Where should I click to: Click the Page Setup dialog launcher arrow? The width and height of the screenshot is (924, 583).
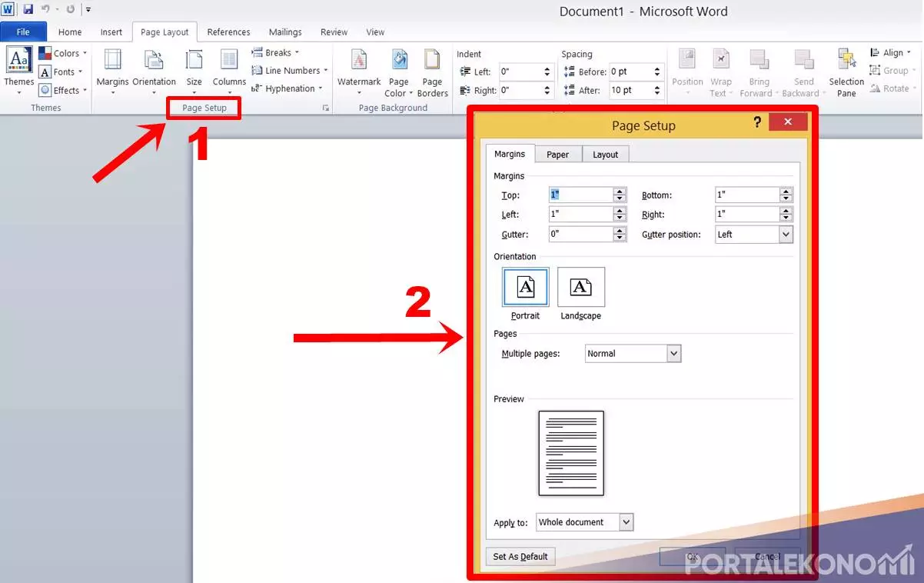point(325,108)
